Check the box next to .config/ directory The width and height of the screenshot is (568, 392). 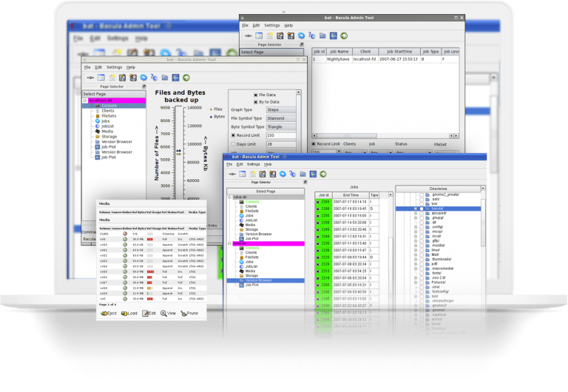coord(422,227)
